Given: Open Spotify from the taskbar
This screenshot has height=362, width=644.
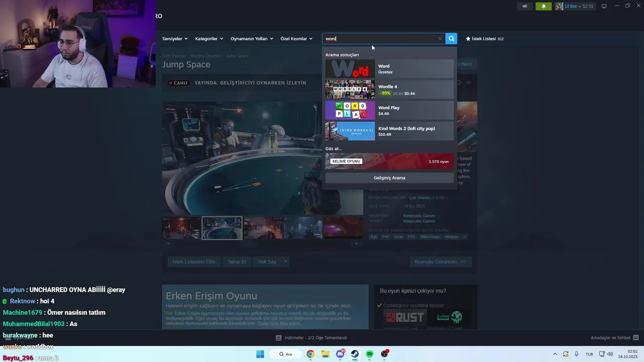Looking at the screenshot, I should click(370, 354).
